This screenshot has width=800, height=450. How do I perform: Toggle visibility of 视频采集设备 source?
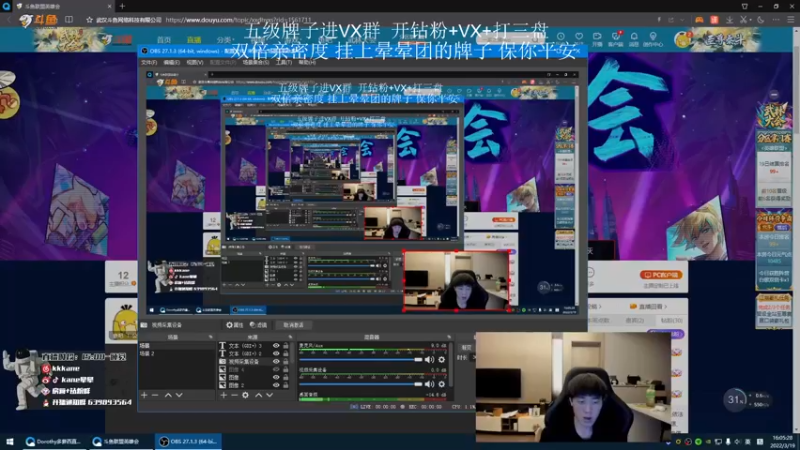(276, 361)
